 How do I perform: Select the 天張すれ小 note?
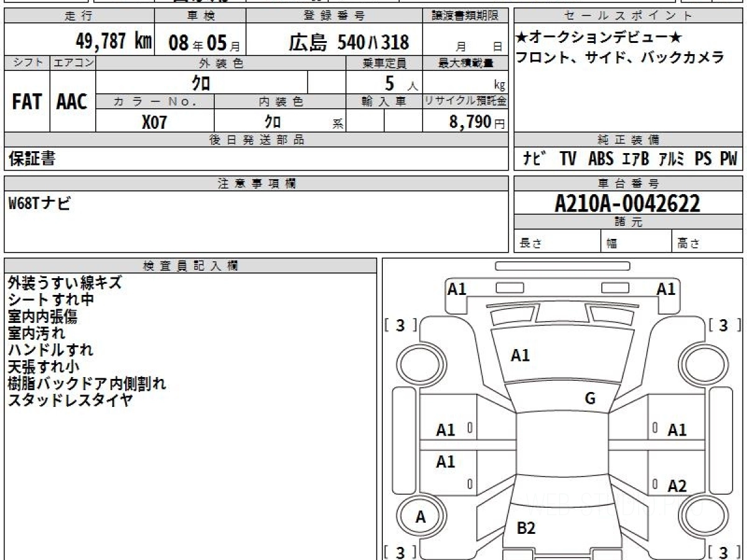(x=44, y=367)
